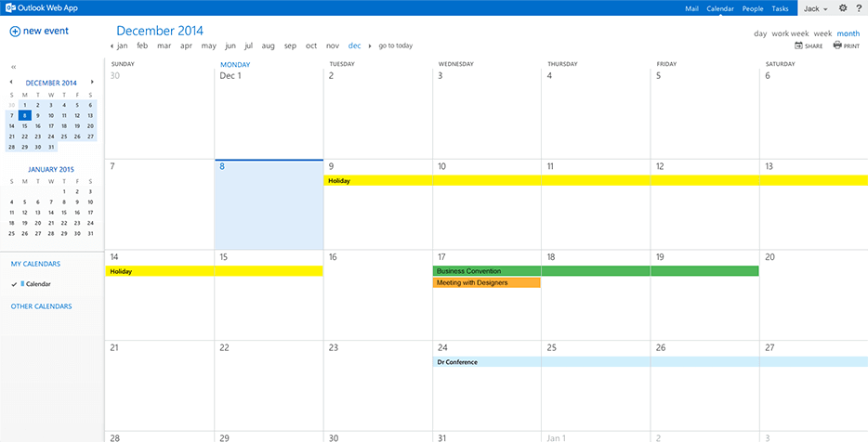Image resolution: width=868 pixels, height=442 pixels.
Task: Jump to jan in month strip
Action: click(x=123, y=45)
